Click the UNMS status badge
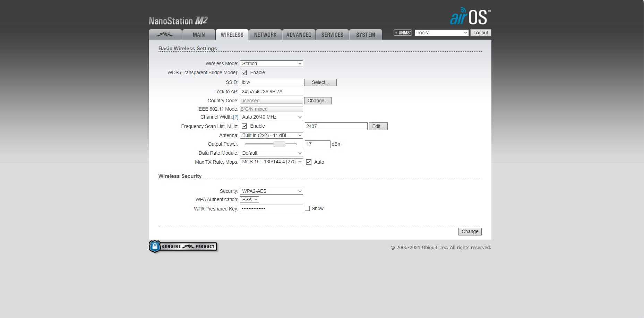Viewport: 644px width, 318px height. 403,33
